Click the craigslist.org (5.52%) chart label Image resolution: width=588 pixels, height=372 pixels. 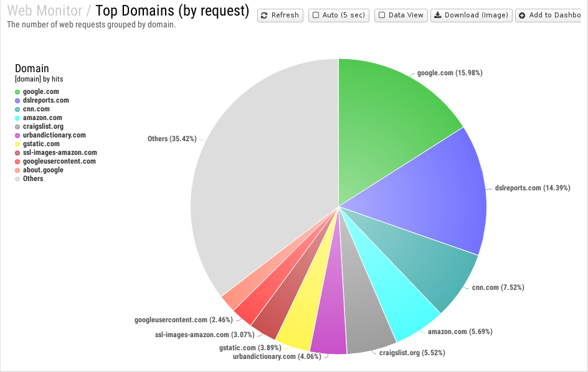(412, 353)
